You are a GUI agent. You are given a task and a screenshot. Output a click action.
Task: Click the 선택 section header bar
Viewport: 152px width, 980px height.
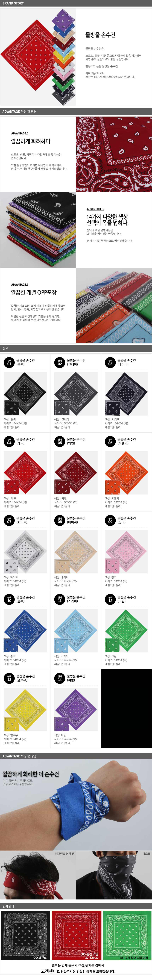(x=76, y=348)
